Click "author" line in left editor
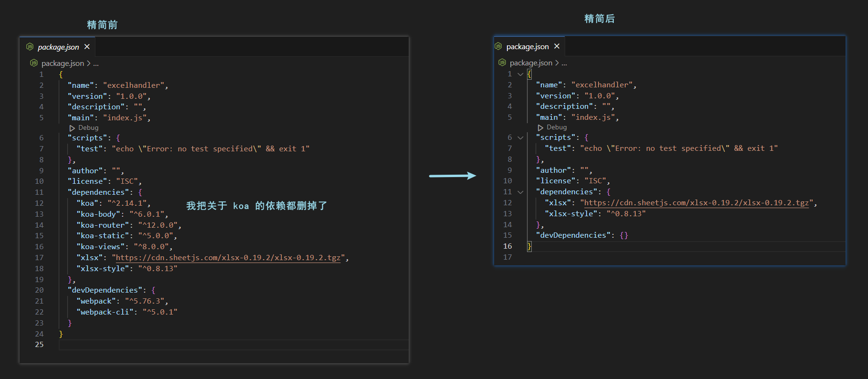 coord(96,171)
